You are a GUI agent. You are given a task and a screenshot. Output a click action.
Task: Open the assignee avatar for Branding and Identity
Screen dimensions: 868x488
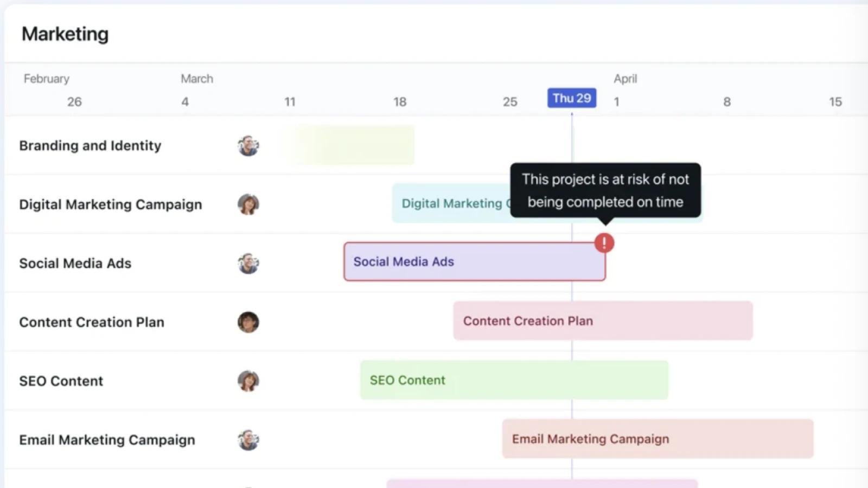(248, 146)
